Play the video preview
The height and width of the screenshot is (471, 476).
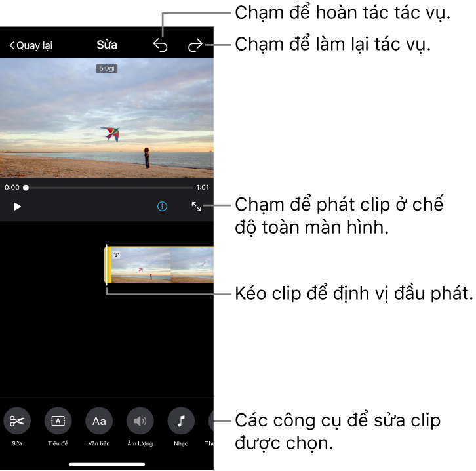18,206
